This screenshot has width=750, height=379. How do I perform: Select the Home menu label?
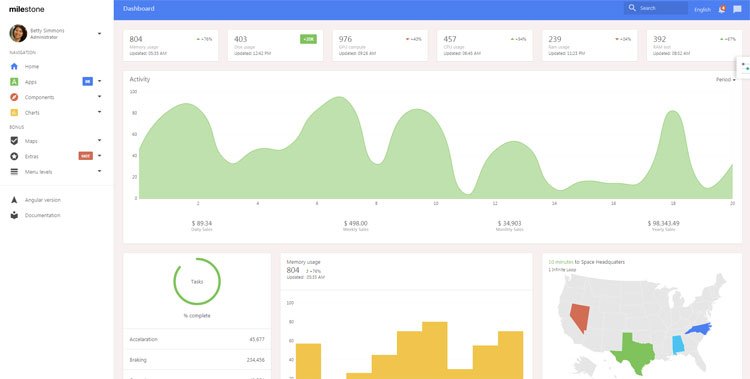(x=32, y=67)
